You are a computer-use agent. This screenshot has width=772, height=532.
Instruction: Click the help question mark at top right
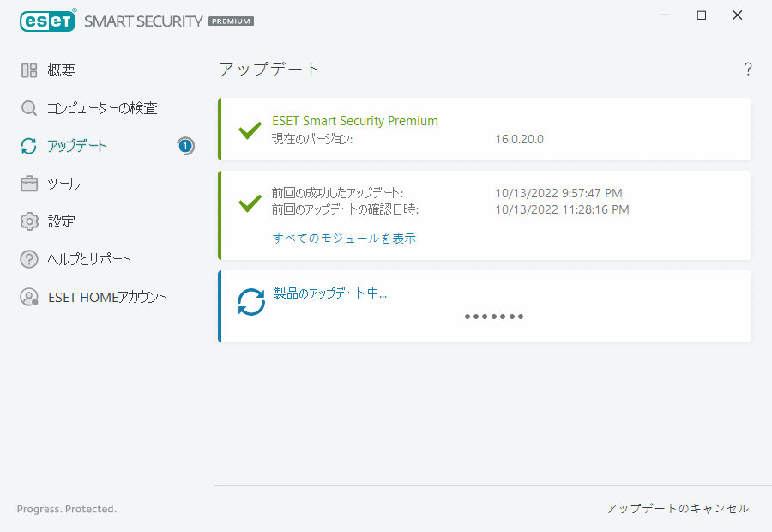[748, 70]
